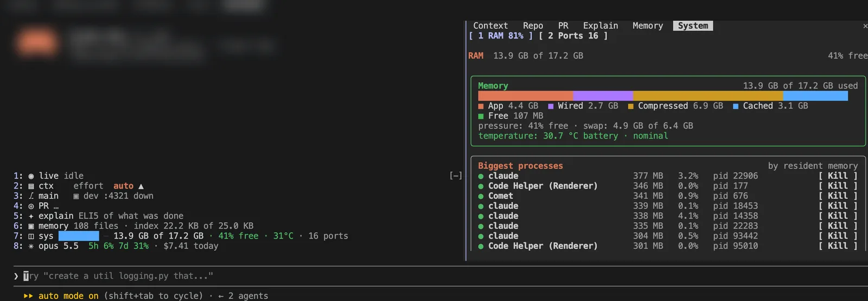Click the orange App memory bar segment
Image resolution: width=868 pixels, height=301 pixels.
(525, 96)
